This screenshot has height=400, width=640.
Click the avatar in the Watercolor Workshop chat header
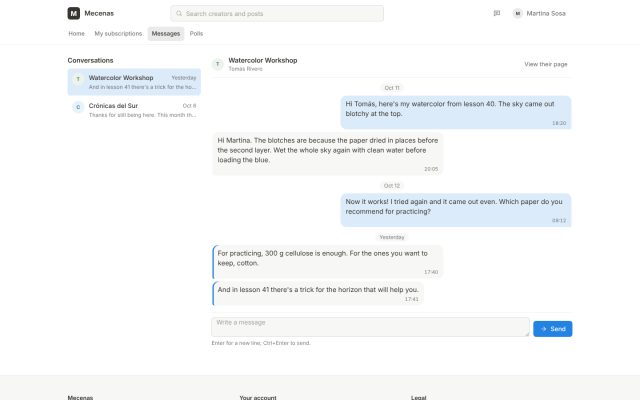tap(218, 64)
